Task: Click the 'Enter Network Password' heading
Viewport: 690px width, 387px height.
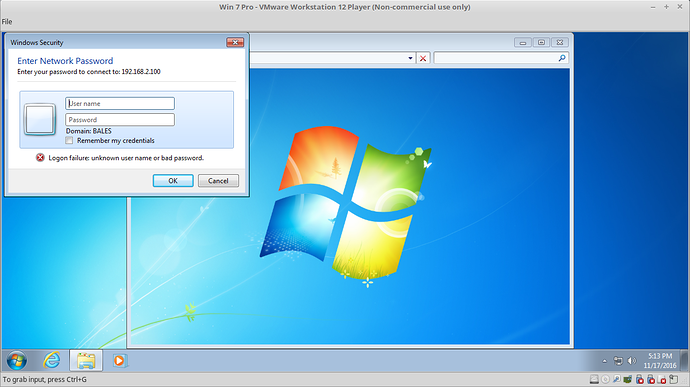Action: coord(65,61)
